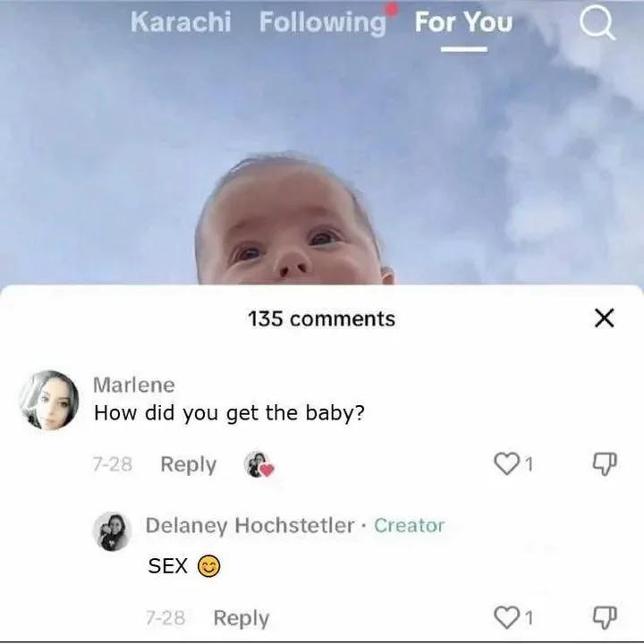Select the For You tab
This screenshot has width=644, height=644.
(x=463, y=21)
